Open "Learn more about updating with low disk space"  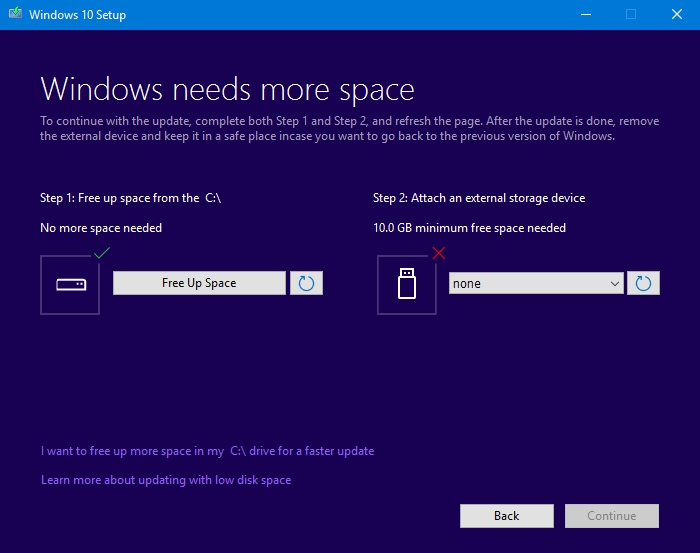(166, 480)
